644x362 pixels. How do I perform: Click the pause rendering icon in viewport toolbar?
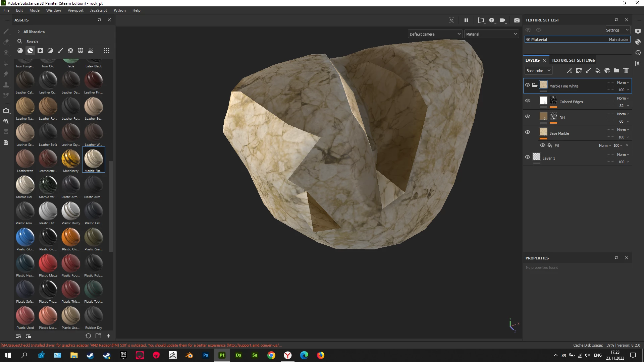point(466,20)
